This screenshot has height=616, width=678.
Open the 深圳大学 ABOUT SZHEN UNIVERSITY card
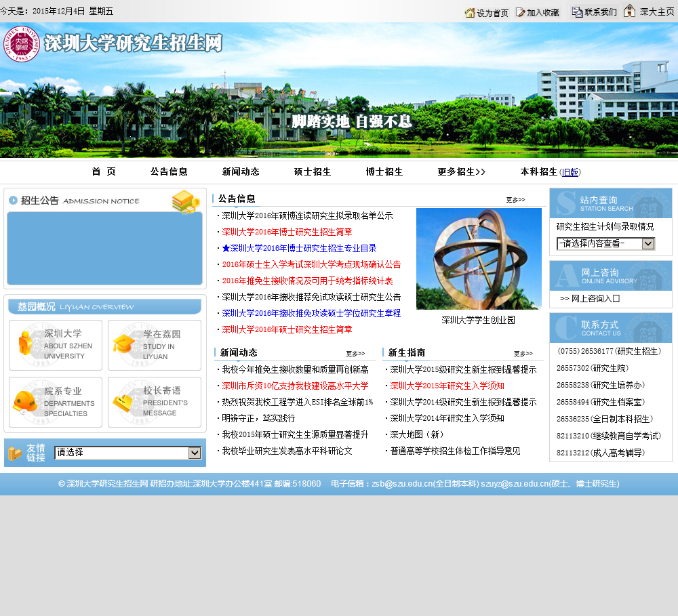click(x=56, y=345)
